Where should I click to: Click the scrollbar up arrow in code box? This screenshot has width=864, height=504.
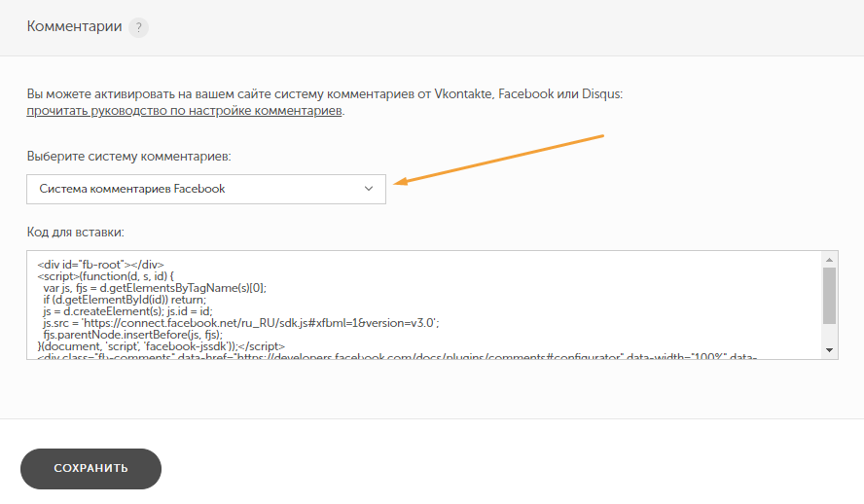click(829, 259)
